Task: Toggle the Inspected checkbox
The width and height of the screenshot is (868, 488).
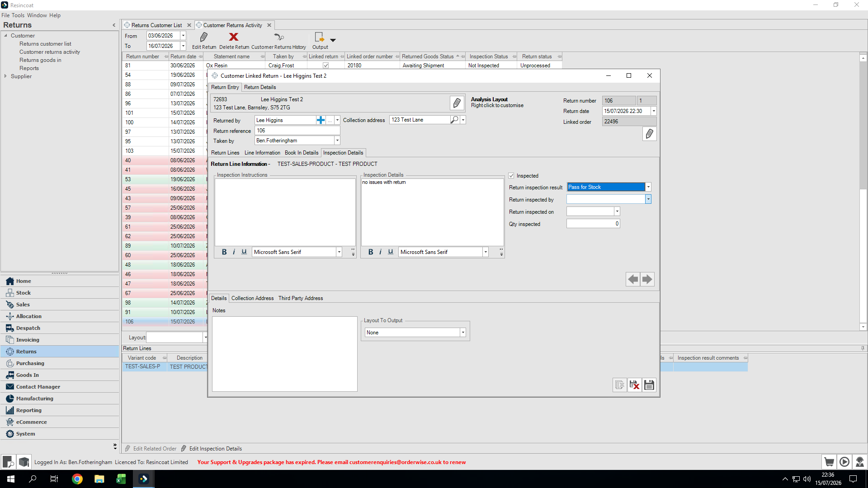Action: [x=511, y=176]
